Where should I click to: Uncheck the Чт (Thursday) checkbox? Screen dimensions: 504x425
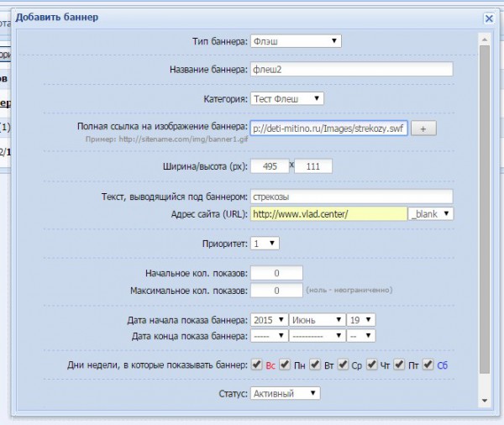tap(372, 365)
